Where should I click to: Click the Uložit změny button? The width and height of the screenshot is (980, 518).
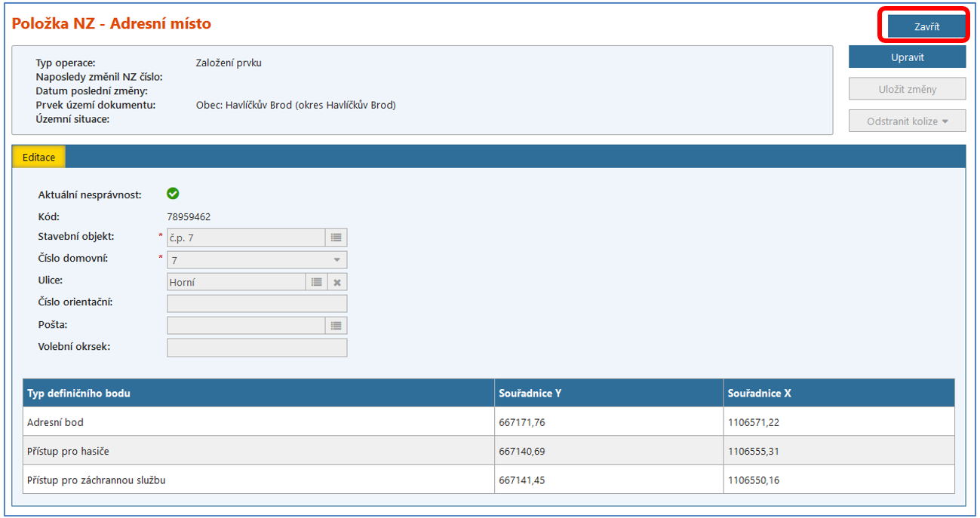tap(907, 89)
